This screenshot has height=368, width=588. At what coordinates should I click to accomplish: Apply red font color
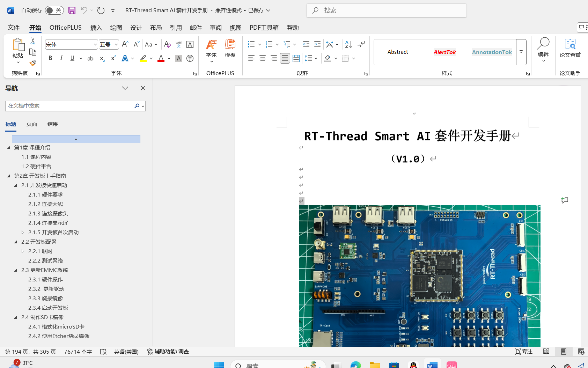[x=161, y=58]
